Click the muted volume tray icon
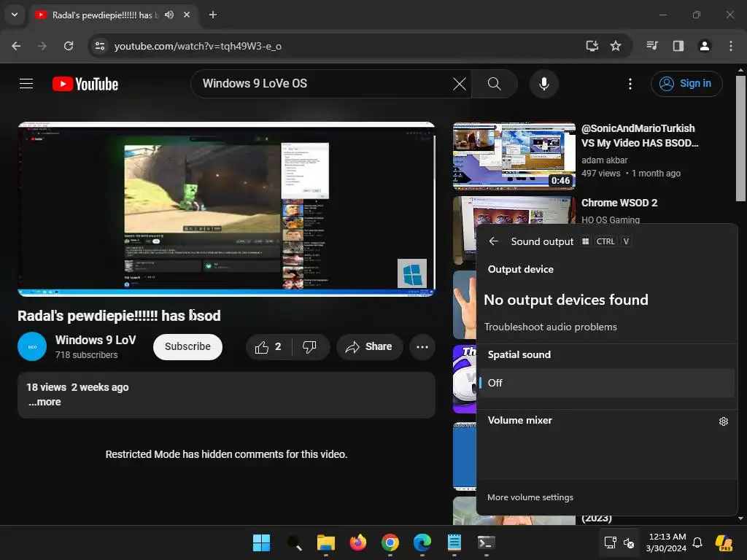The width and height of the screenshot is (747, 560). tap(629, 542)
